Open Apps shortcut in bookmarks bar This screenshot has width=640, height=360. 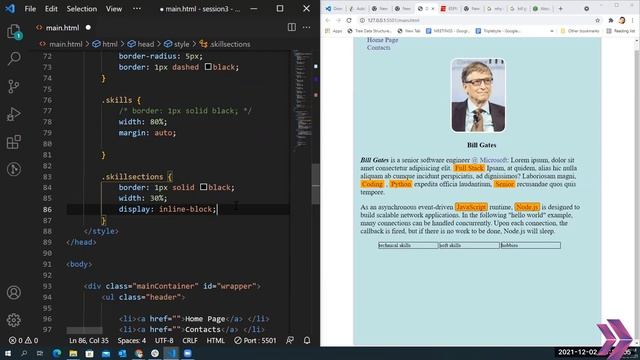click(334, 31)
